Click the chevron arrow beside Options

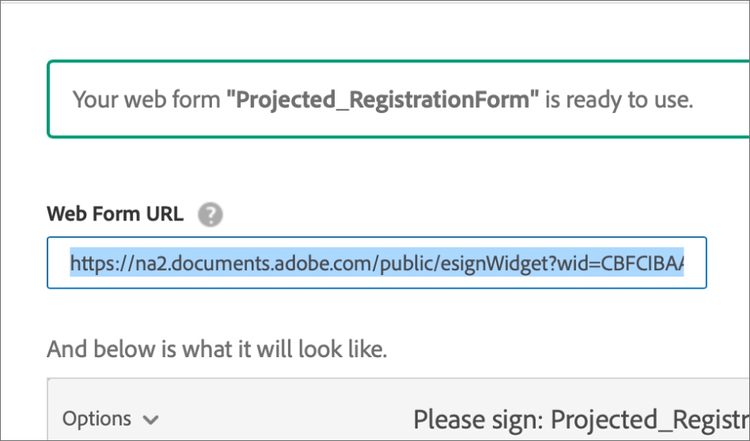tap(151, 419)
